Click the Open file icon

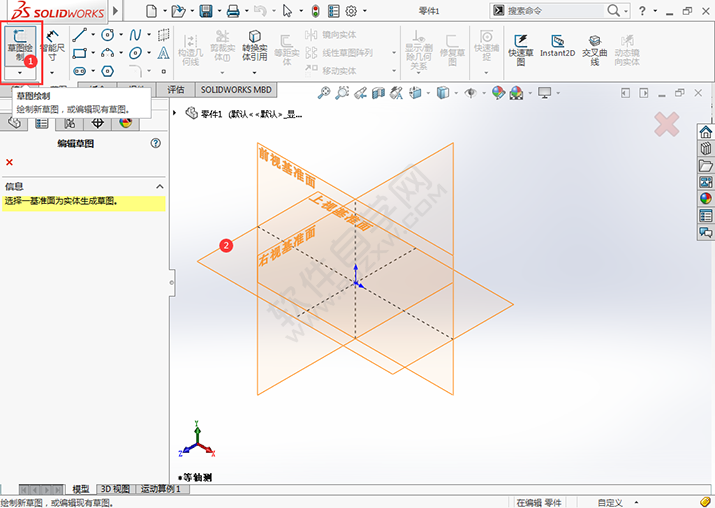click(178, 11)
